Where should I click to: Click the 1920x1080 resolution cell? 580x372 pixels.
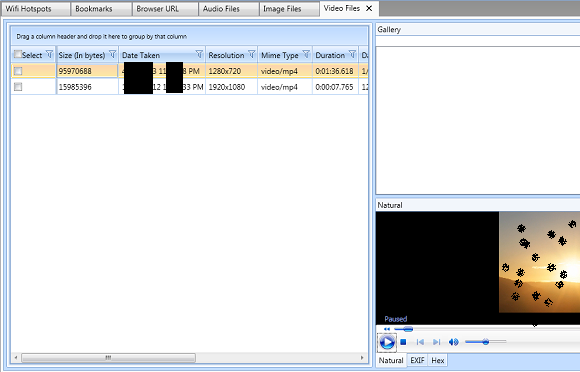click(231, 87)
